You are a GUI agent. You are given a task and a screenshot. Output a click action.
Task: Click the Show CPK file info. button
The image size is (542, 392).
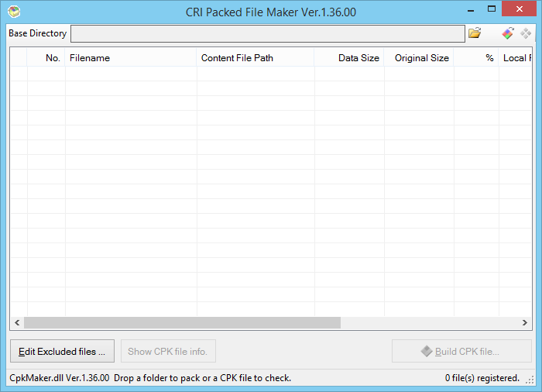click(x=168, y=351)
